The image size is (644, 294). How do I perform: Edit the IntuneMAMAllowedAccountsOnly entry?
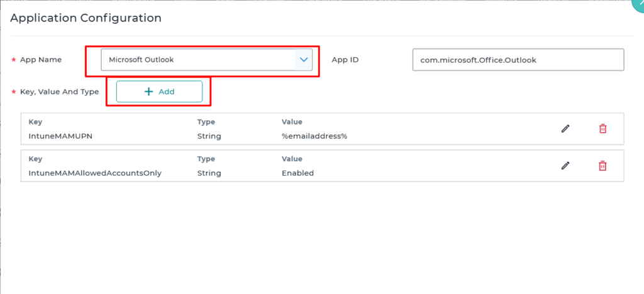click(565, 166)
